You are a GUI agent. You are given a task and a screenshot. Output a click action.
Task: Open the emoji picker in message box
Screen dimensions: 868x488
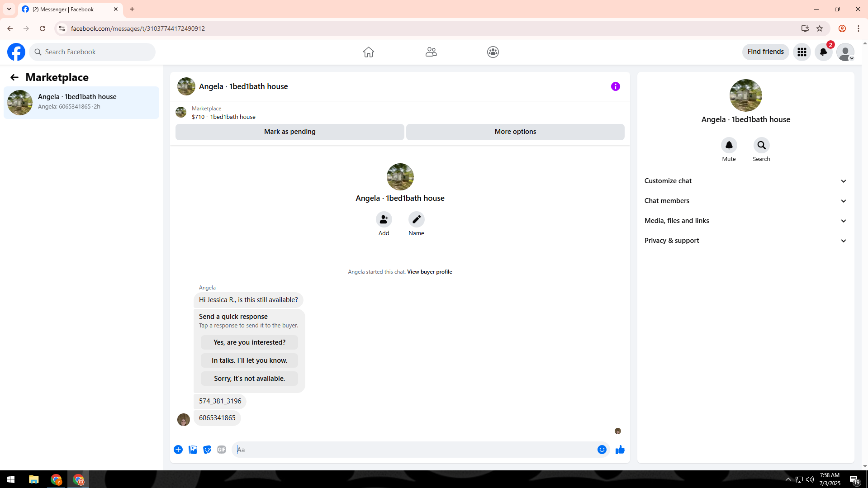602,450
